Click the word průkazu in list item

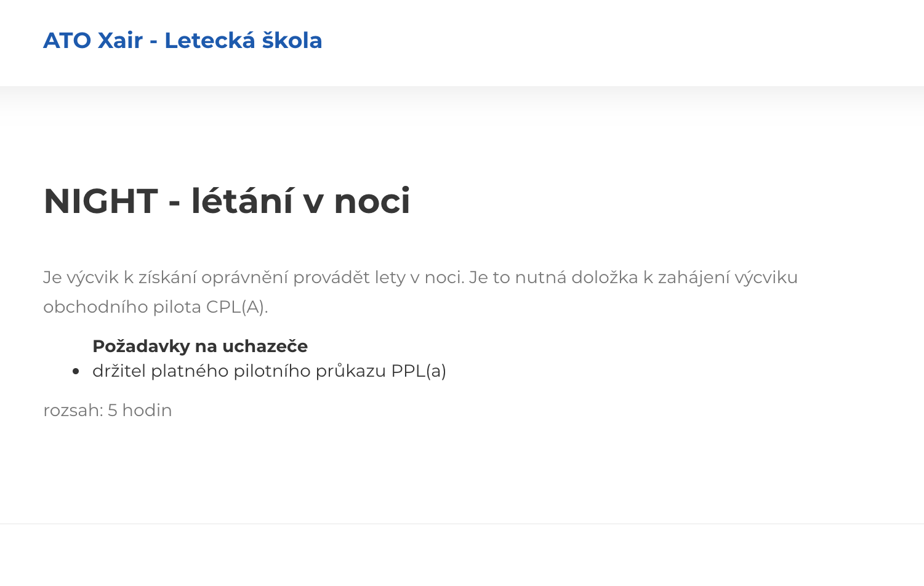(351, 371)
